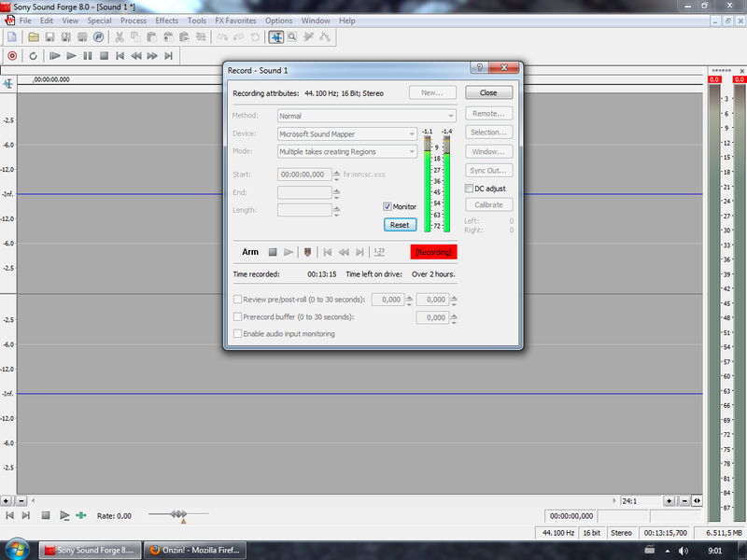The image size is (747, 560).
Task: Open the Options menu
Action: (278, 21)
